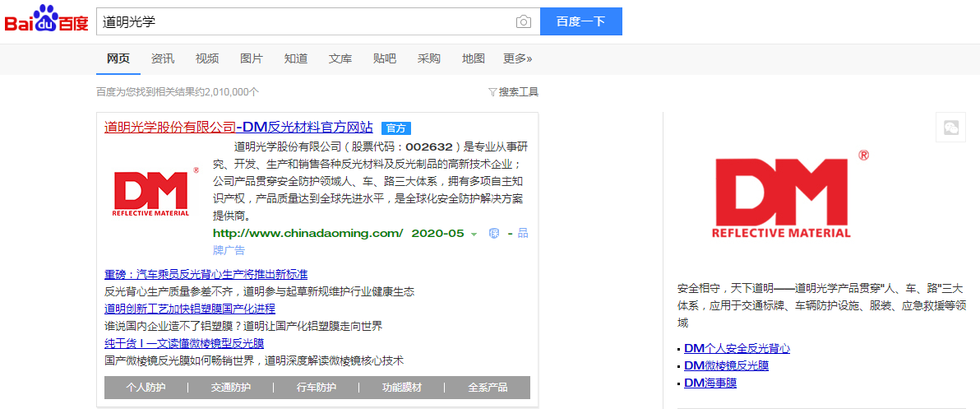Open DM个人安全反光背心 link
The height and width of the screenshot is (409, 980).
click(x=737, y=348)
